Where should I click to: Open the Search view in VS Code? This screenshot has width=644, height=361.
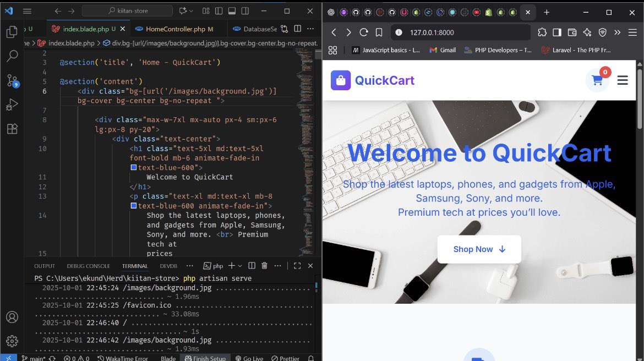tap(12, 56)
